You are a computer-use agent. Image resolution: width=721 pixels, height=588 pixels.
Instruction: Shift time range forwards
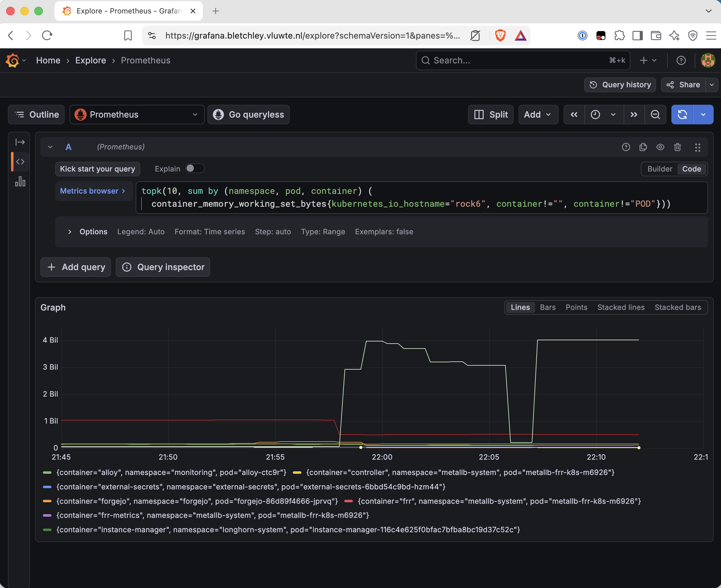(634, 115)
